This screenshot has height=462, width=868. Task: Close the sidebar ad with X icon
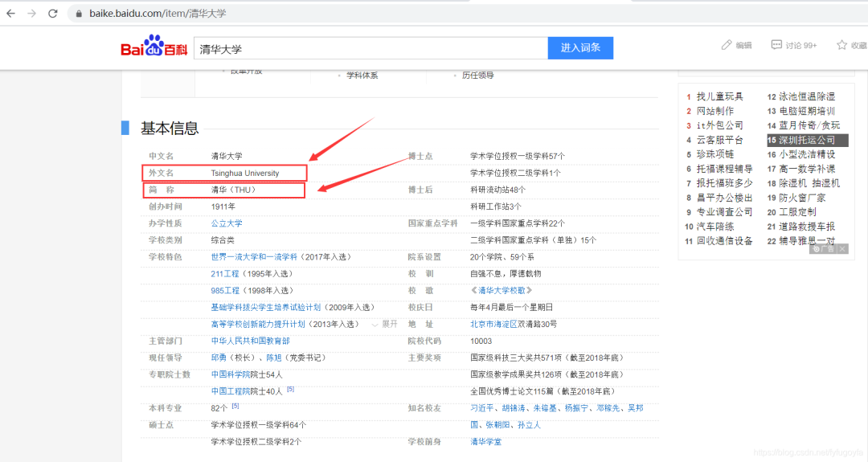pos(842,249)
